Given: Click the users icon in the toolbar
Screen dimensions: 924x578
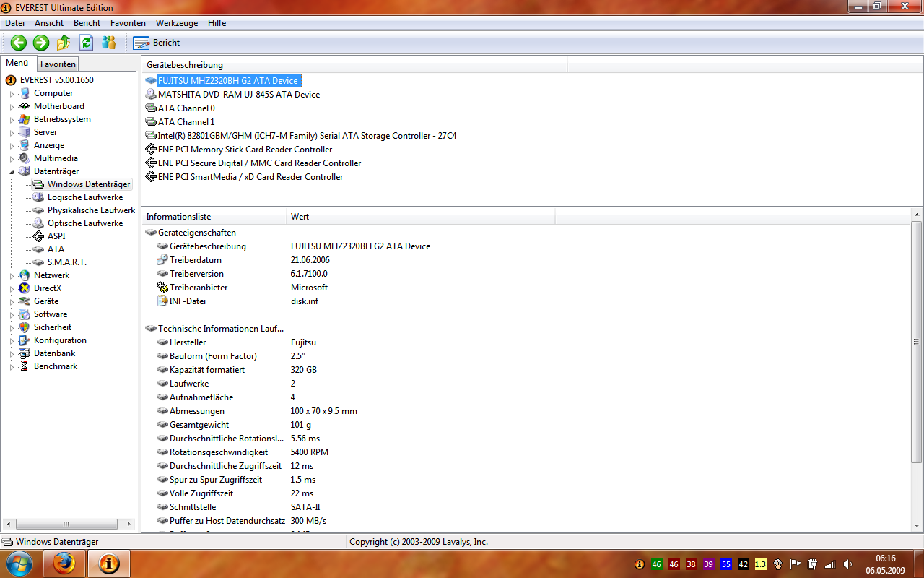Looking at the screenshot, I should coord(109,43).
